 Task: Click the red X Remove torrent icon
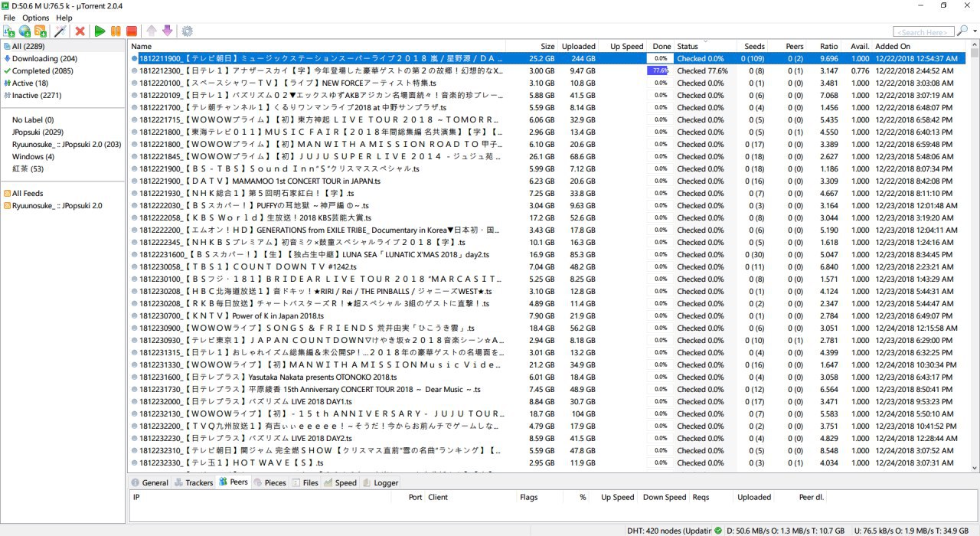click(x=80, y=31)
